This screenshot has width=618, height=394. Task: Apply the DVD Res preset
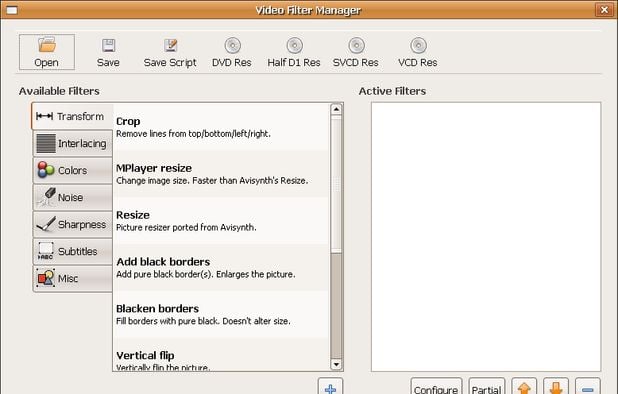point(232,52)
